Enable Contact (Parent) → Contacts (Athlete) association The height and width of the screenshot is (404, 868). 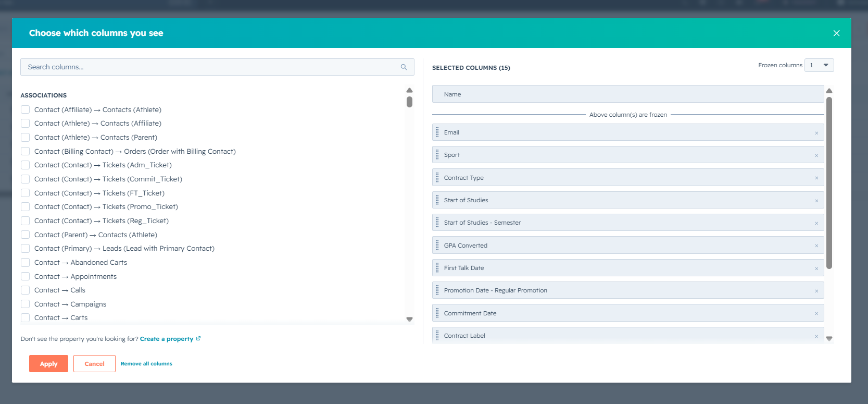[25, 235]
